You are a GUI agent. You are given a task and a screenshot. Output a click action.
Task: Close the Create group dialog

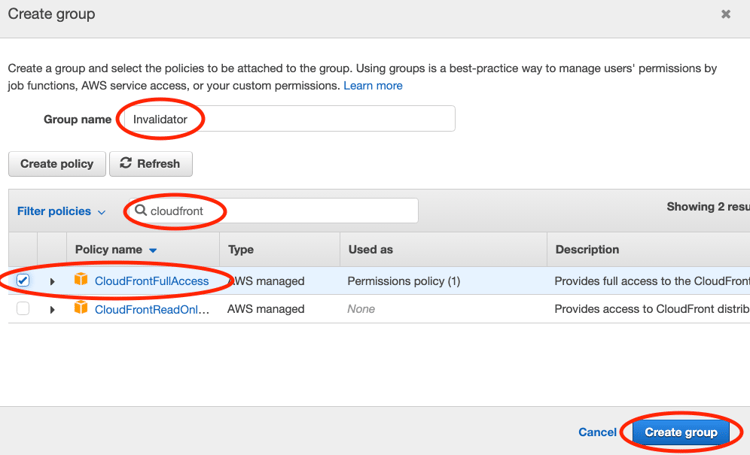[726, 14]
